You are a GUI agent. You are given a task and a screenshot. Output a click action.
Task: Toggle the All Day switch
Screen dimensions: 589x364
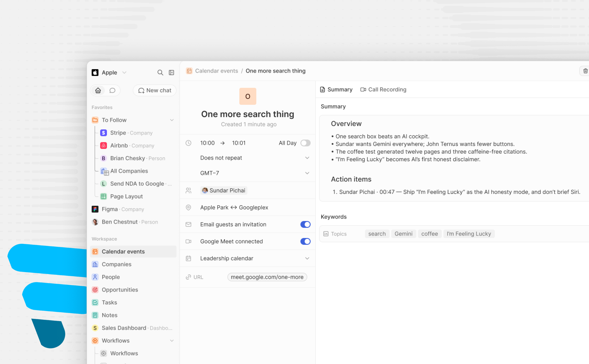(305, 143)
